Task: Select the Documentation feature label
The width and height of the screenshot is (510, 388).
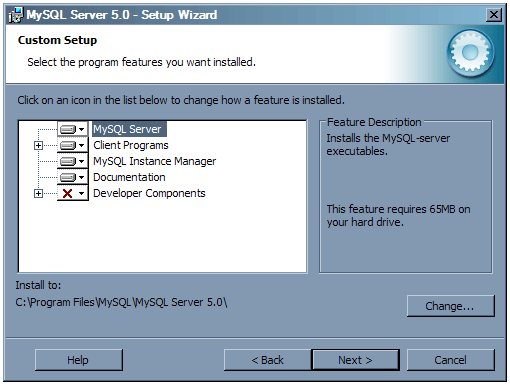Action: coord(129,177)
